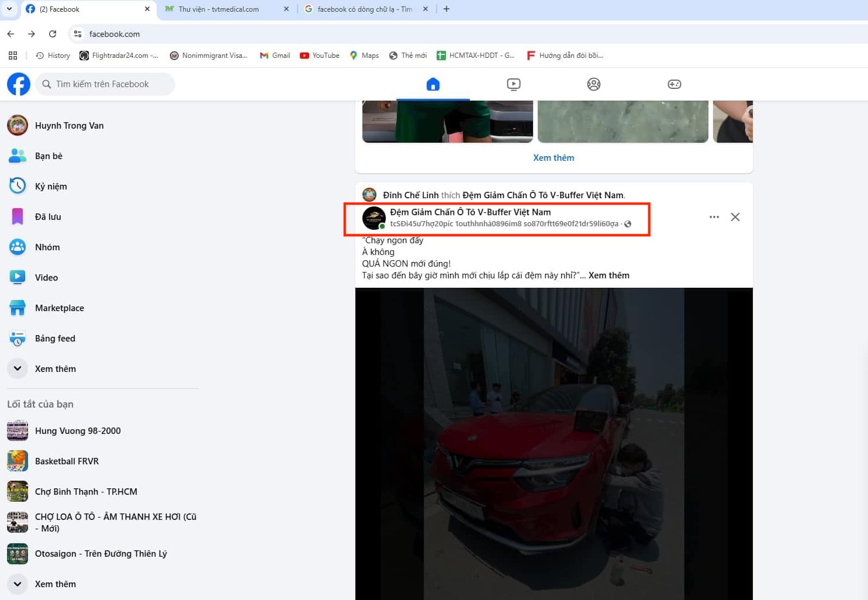Open Đã lưu saved items
868x600 pixels.
[x=48, y=217]
